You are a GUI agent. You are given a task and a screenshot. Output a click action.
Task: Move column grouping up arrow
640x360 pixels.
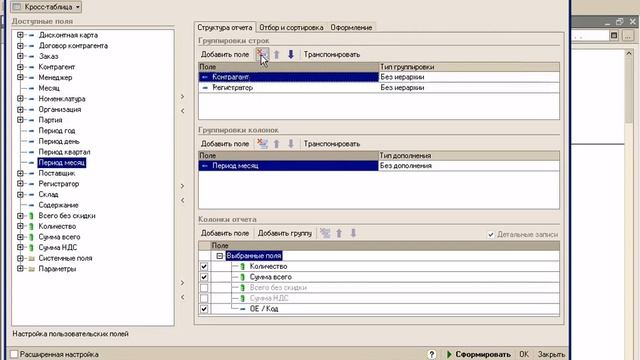pos(276,144)
